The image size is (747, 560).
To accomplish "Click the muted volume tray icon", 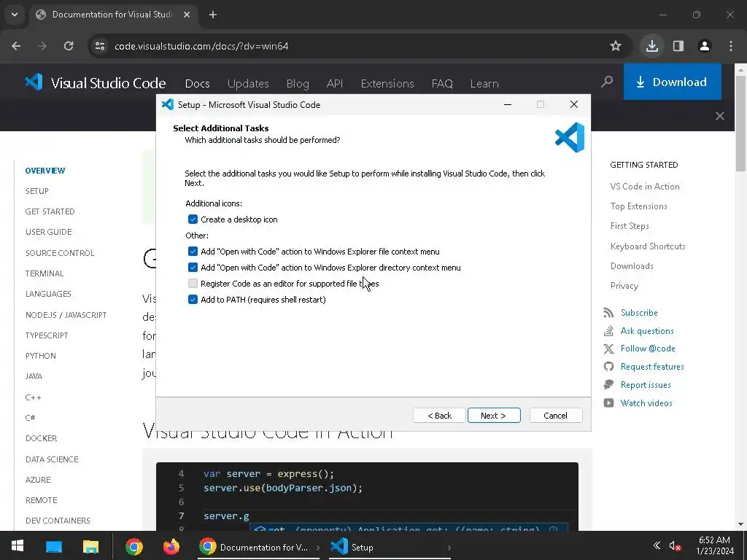I will 675,546.
